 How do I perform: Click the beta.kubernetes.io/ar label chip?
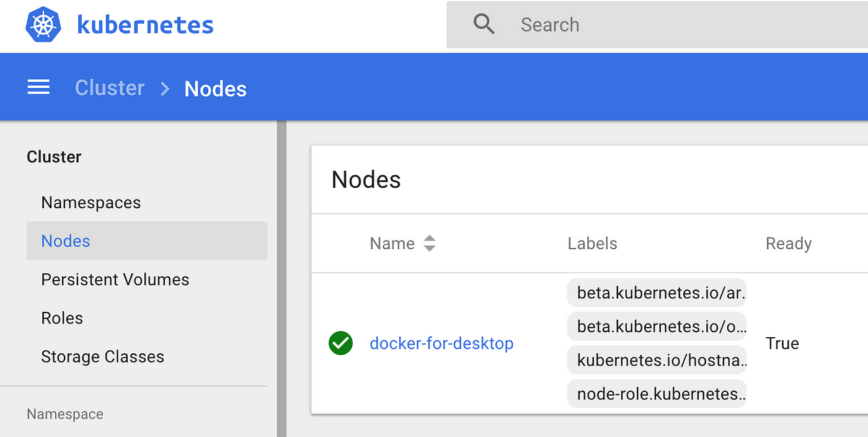(657, 293)
